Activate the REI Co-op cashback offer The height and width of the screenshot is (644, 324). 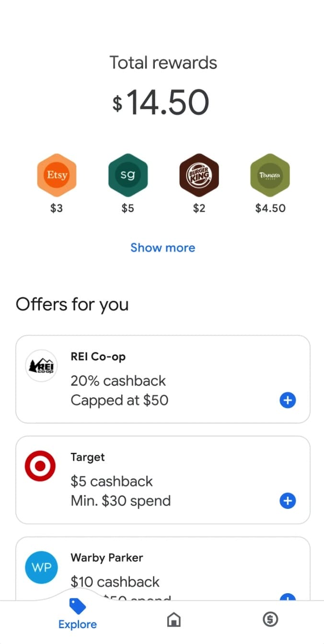click(x=288, y=400)
